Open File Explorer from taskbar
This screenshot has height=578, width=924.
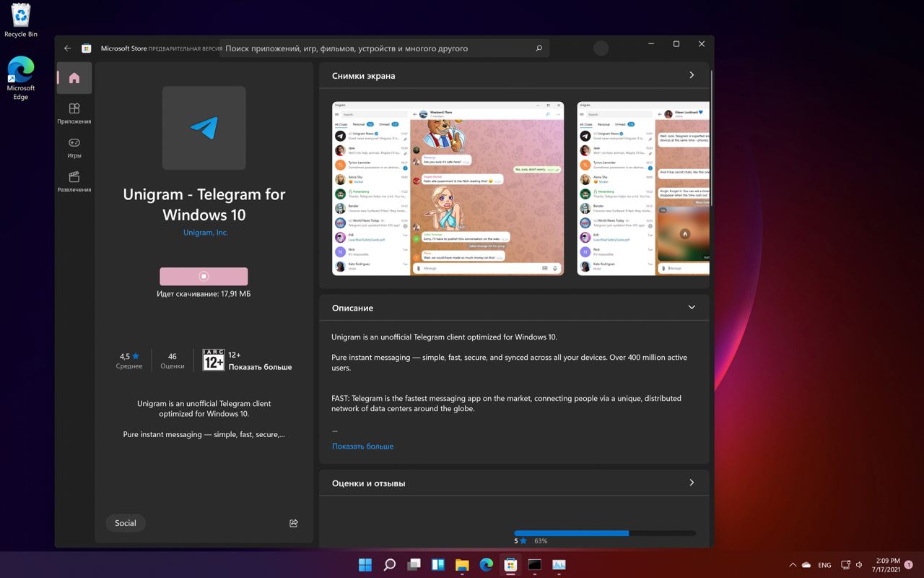pos(462,564)
